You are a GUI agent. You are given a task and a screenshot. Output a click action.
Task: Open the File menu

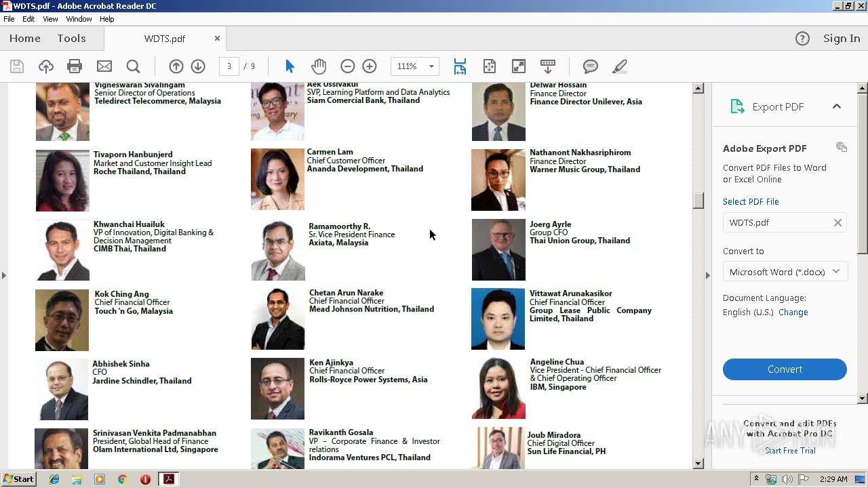click(9, 19)
